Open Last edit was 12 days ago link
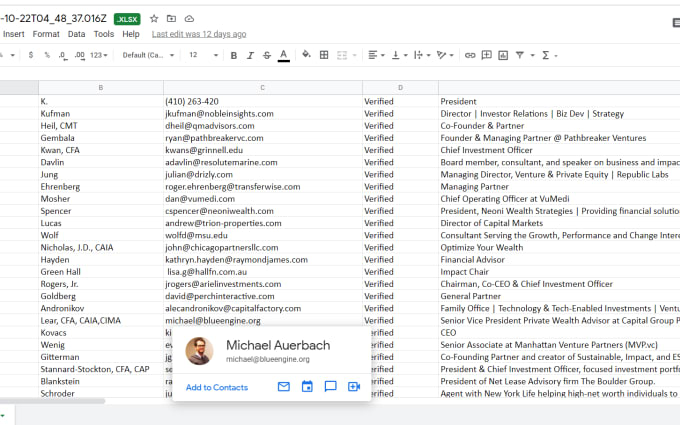 coord(199,34)
